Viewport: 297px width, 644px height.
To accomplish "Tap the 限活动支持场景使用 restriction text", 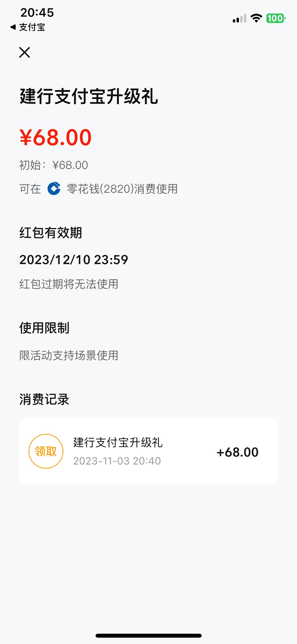I will click(x=69, y=356).
